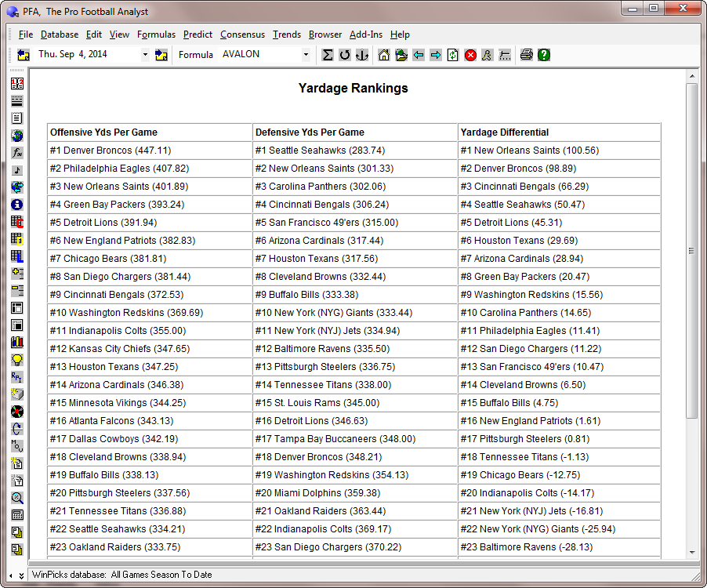This screenshot has width=707, height=588.
Task: Open the date dropdown arrow
Action: tap(145, 55)
